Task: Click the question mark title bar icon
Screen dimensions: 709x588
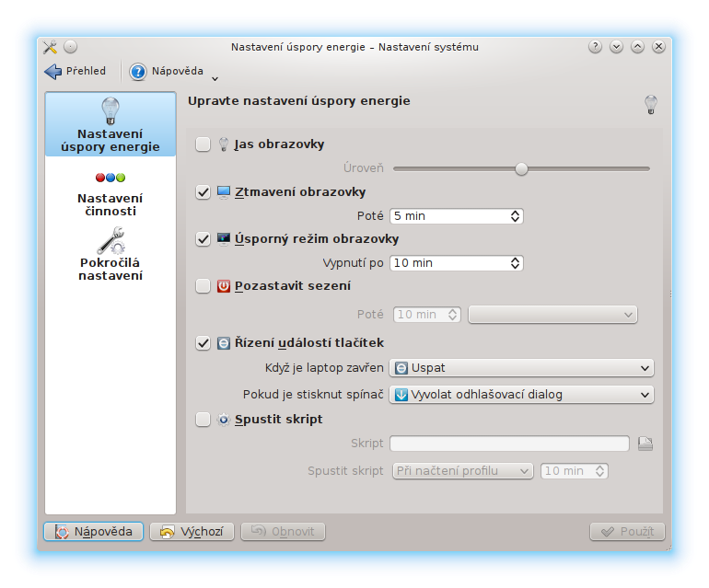Action: click(x=595, y=47)
